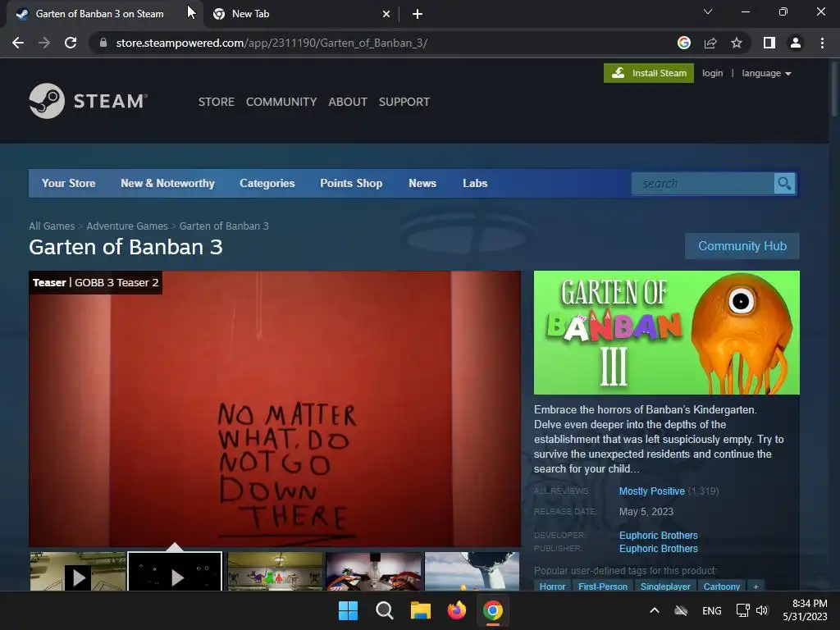This screenshot has width=840, height=630.
Task: Click the lock icon in the address bar
Action: (103, 43)
